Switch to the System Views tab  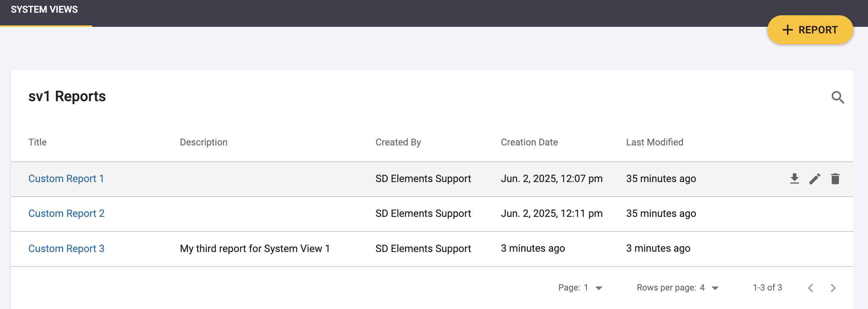(44, 10)
